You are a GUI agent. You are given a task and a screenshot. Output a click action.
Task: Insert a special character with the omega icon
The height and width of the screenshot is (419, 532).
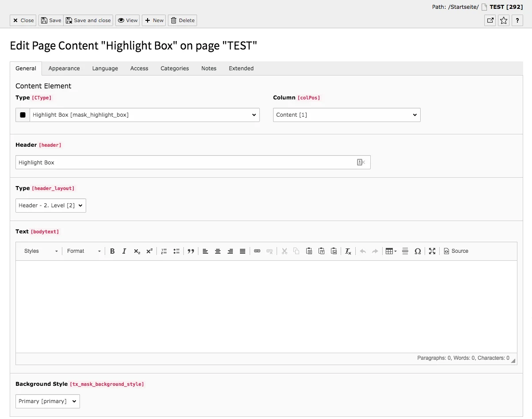[x=418, y=251]
